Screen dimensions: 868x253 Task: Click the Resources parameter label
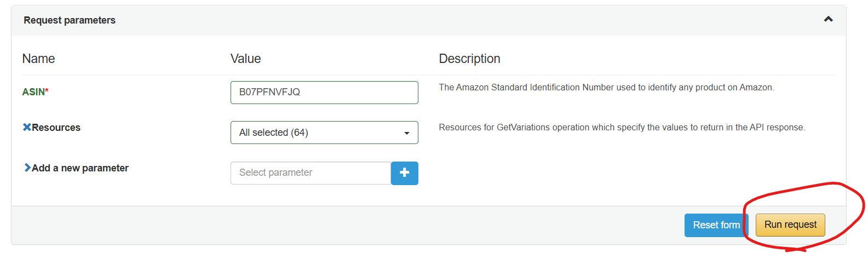tap(56, 128)
